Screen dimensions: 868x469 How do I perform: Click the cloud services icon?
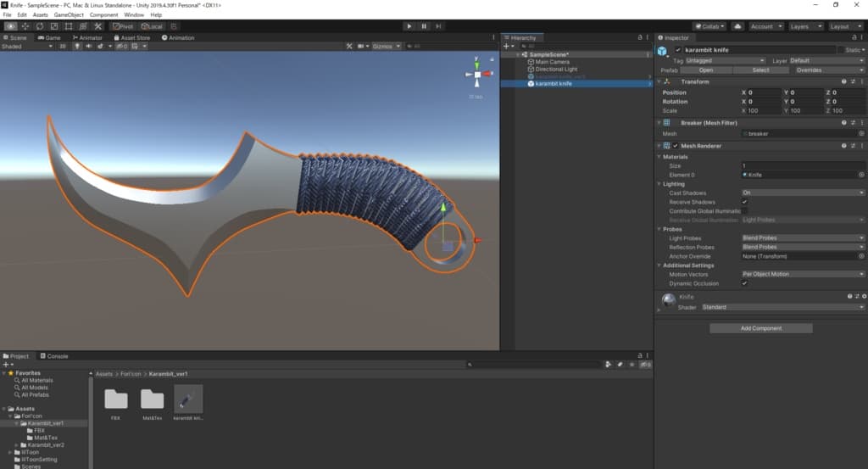coord(737,26)
